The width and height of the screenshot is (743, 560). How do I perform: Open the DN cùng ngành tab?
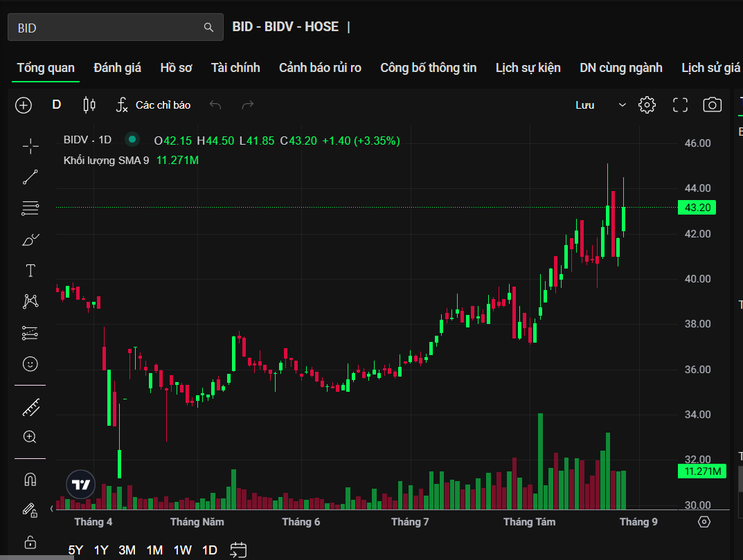tap(620, 68)
